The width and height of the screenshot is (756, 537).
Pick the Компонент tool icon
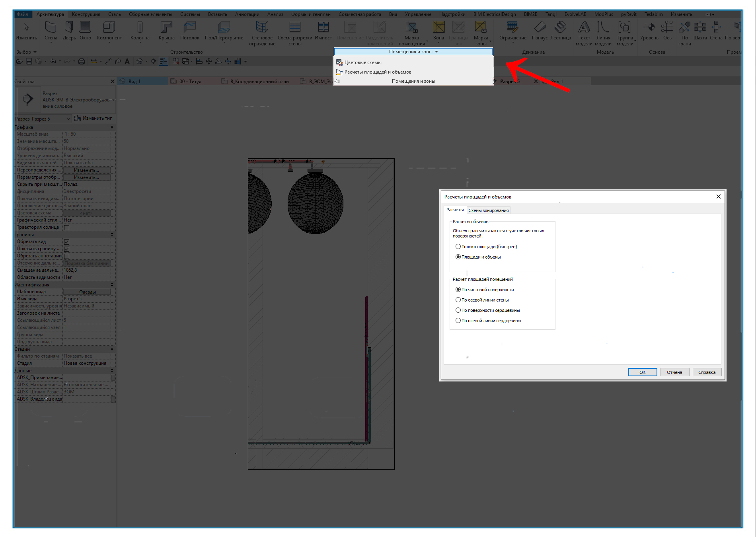[x=109, y=27]
